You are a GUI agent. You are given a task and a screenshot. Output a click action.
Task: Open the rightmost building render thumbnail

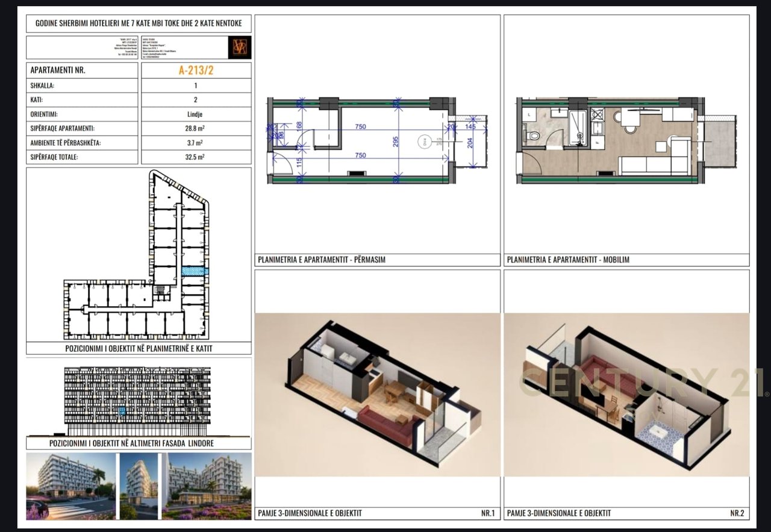(x=207, y=486)
